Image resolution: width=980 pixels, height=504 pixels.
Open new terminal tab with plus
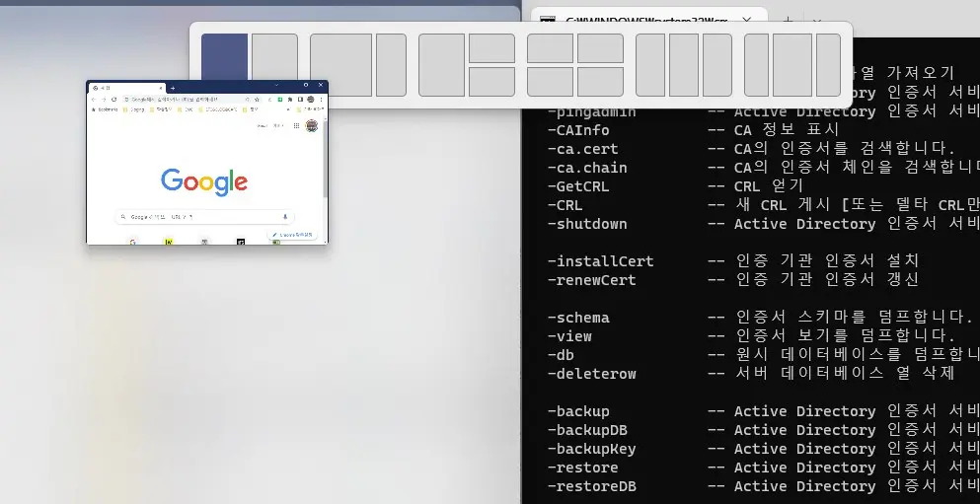pyautogui.click(x=788, y=21)
